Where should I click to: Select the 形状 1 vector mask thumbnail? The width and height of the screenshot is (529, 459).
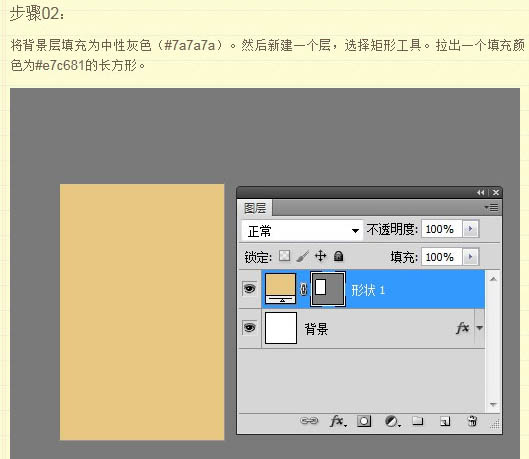coord(328,289)
